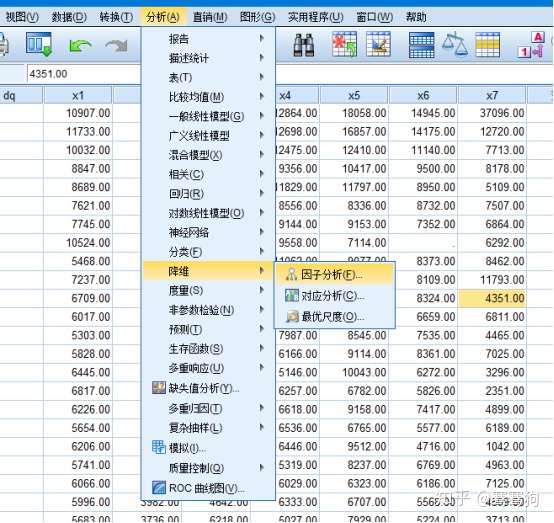Expand the 报告 submenu
The image size is (554, 523).
pyautogui.click(x=208, y=39)
